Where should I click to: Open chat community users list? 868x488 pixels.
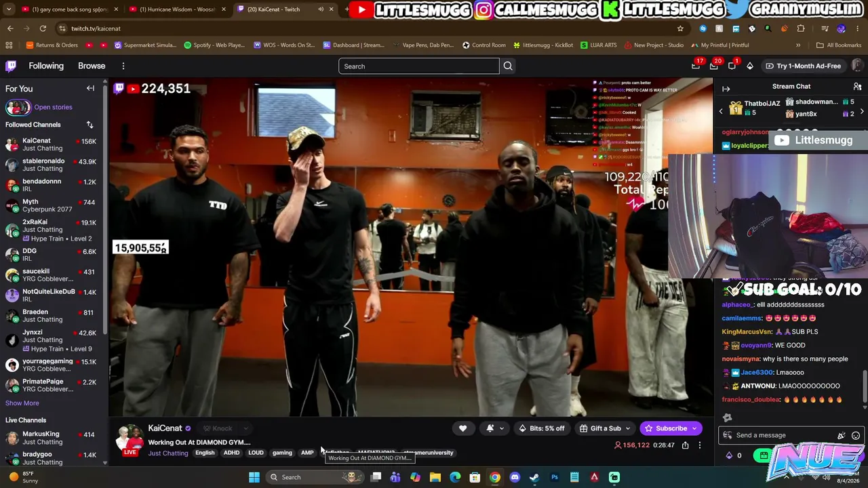click(857, 87)
